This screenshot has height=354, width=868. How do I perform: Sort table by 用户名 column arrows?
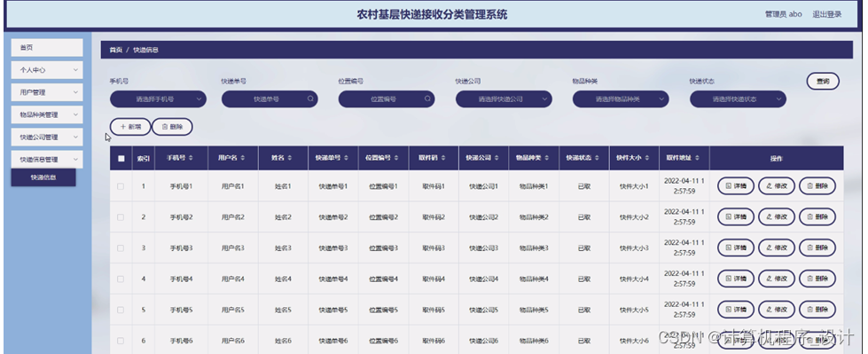pos(242,158)
